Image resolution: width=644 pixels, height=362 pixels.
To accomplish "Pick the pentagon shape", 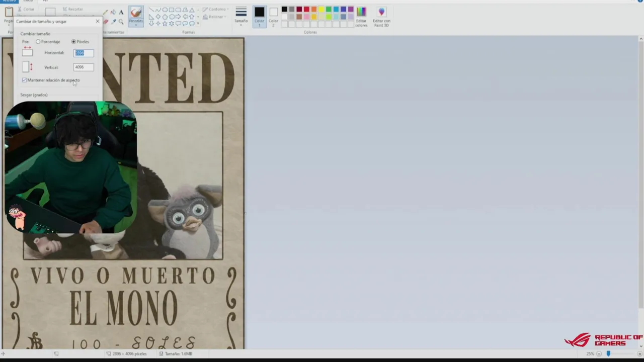I will coord(165,17).
